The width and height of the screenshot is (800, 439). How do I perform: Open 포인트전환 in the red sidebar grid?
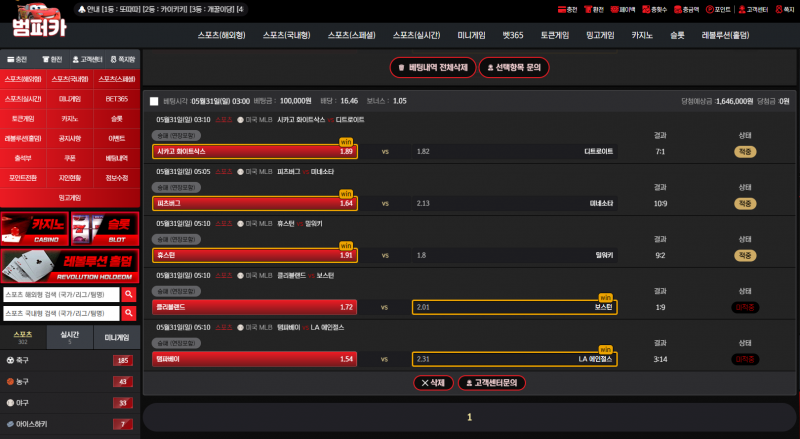23,178
